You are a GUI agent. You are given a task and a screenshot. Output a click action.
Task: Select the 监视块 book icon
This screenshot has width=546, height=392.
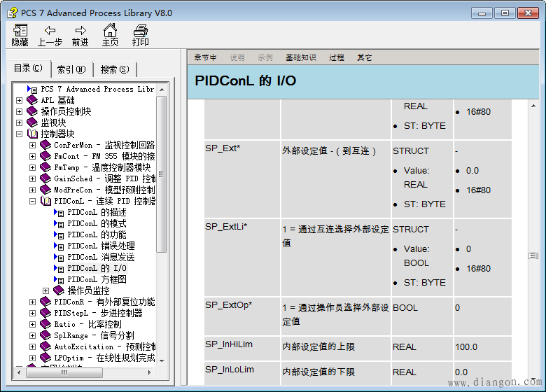[x=32, y=122]
